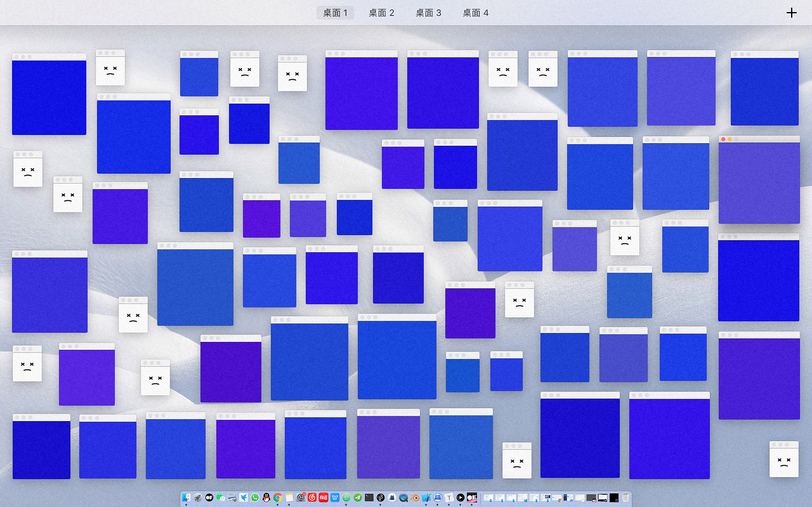Open WeChat from the Dock
812x507 pixels.
[220, 497]
